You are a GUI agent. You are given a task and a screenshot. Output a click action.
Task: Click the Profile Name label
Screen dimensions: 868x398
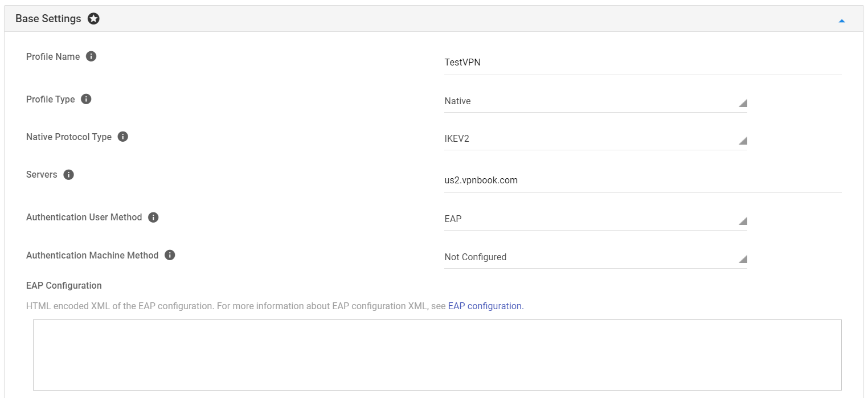53,56
